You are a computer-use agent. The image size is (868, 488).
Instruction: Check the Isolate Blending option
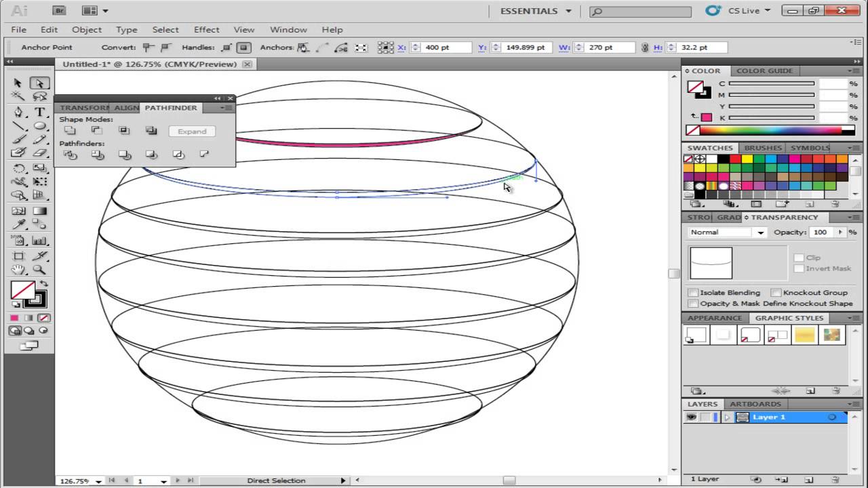(692, 292)
